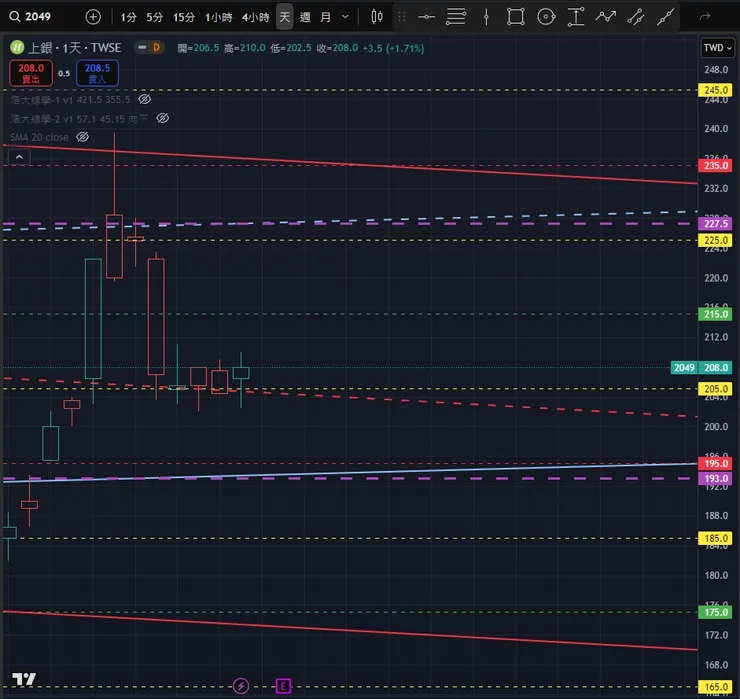Select the circle drawing tool

(546, 17)
